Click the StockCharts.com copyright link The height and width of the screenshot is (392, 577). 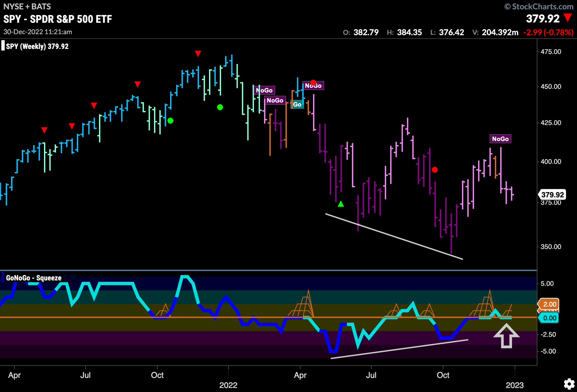click(539, 6)
